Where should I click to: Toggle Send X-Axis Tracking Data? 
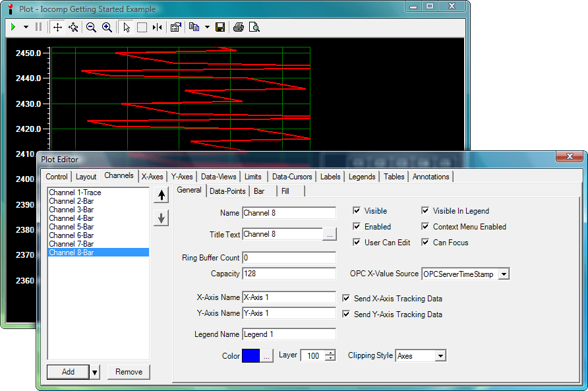(346, 298)
